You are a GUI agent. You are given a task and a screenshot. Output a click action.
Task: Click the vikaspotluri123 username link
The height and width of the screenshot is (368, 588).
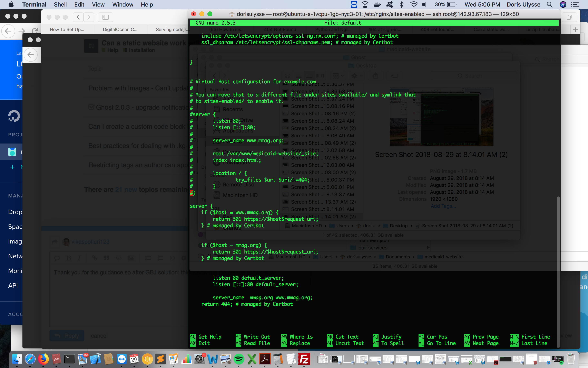click(x=90, y=242)
